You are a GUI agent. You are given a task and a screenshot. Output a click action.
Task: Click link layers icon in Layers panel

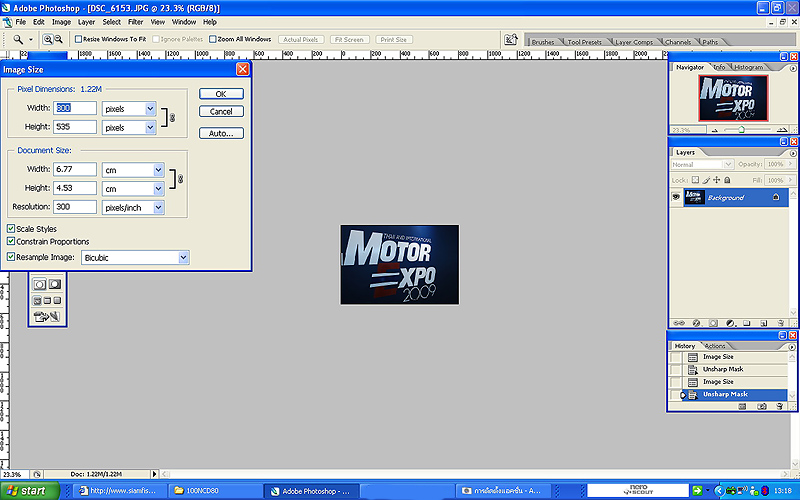coord(679,323)
